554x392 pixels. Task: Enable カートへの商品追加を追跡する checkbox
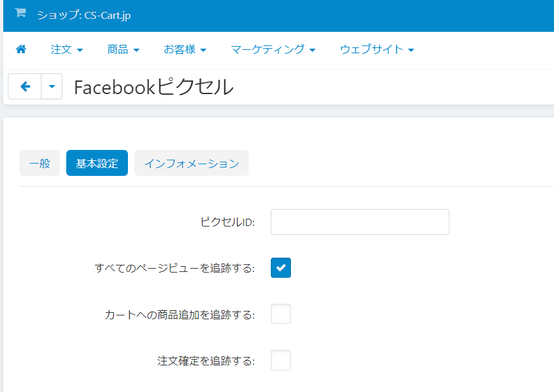[x=281, y=314]
